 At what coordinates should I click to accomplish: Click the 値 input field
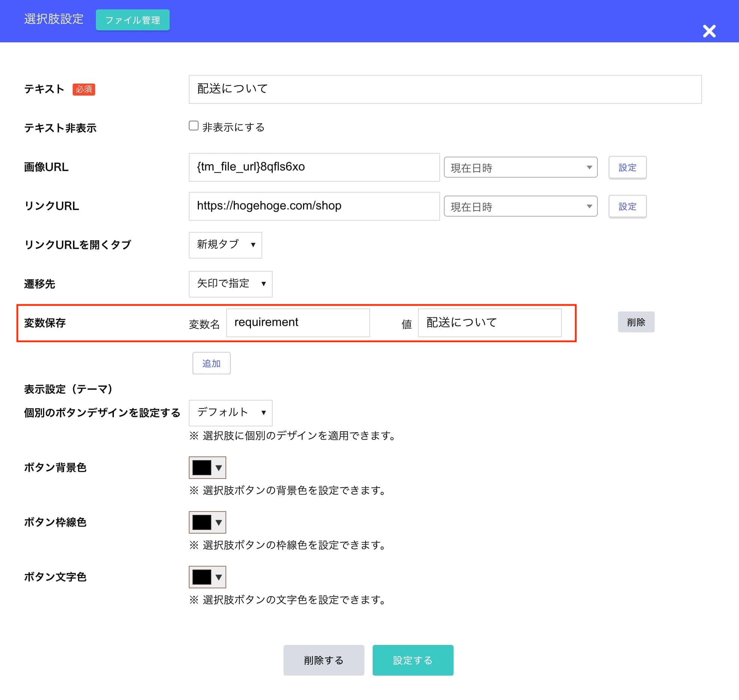490,323
